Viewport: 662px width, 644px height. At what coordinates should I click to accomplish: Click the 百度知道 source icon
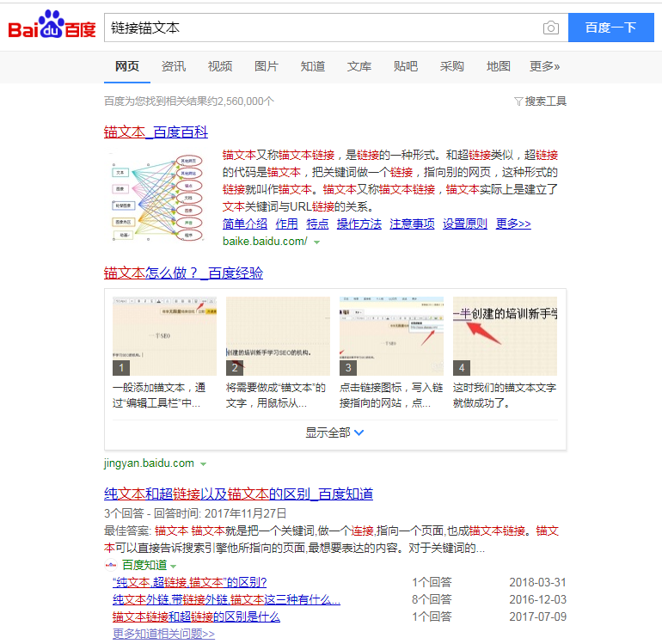(111, 565)
